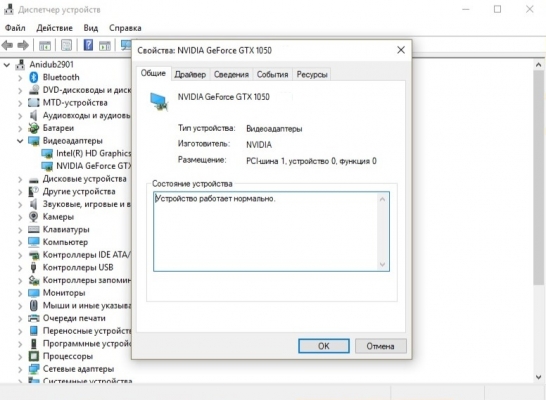The height and width of the screenshot is (400, 546).
Task: Click the Отмена button
Action: click(380, 346)
